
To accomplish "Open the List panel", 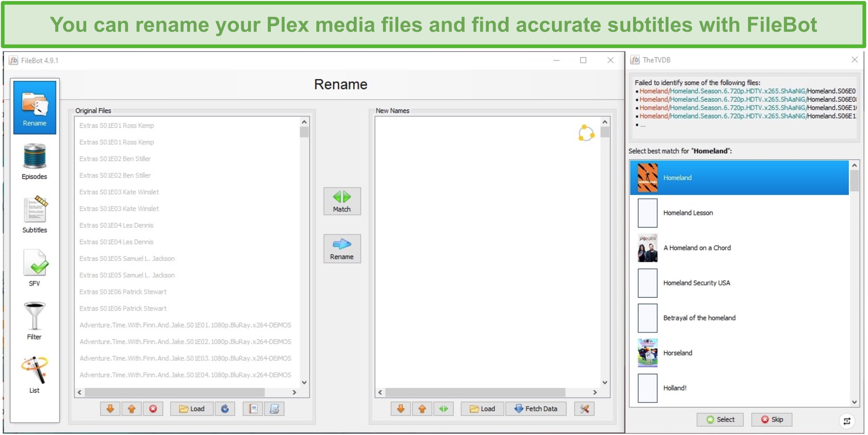I will click(x=35, y=375).
